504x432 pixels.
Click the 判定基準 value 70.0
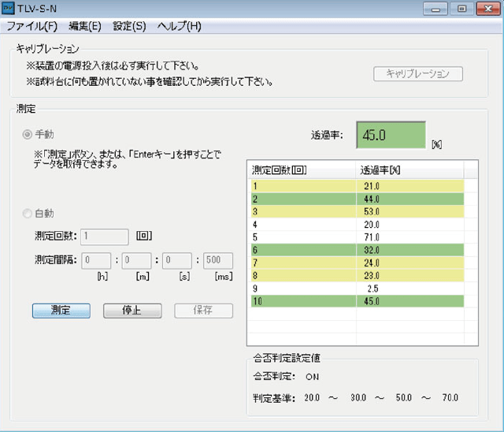pos(450,398)
